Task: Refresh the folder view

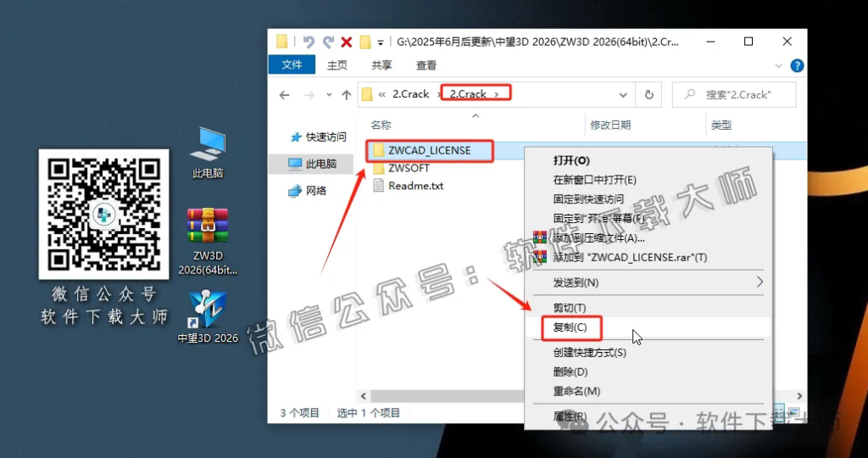Action: [648, 95]
